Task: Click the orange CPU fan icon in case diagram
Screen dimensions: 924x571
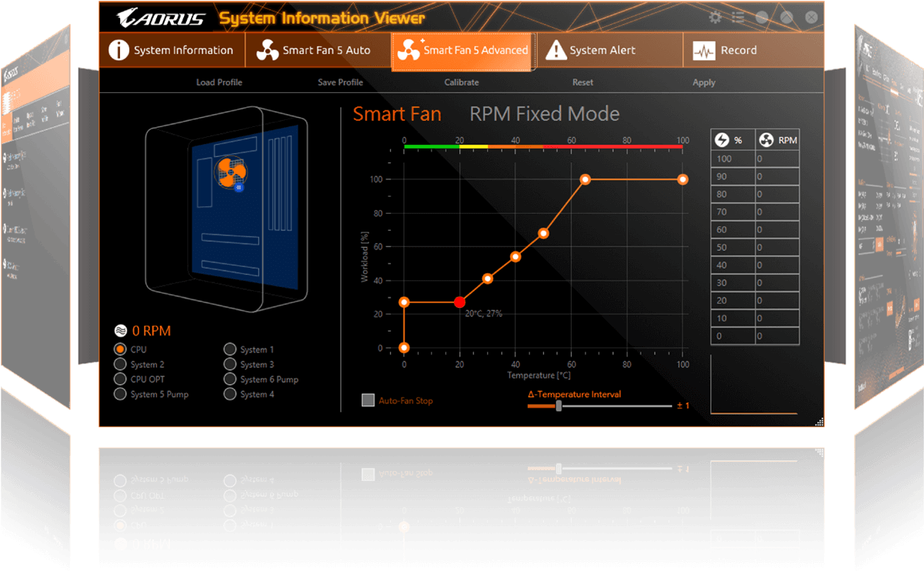Action: click(230, 172)
